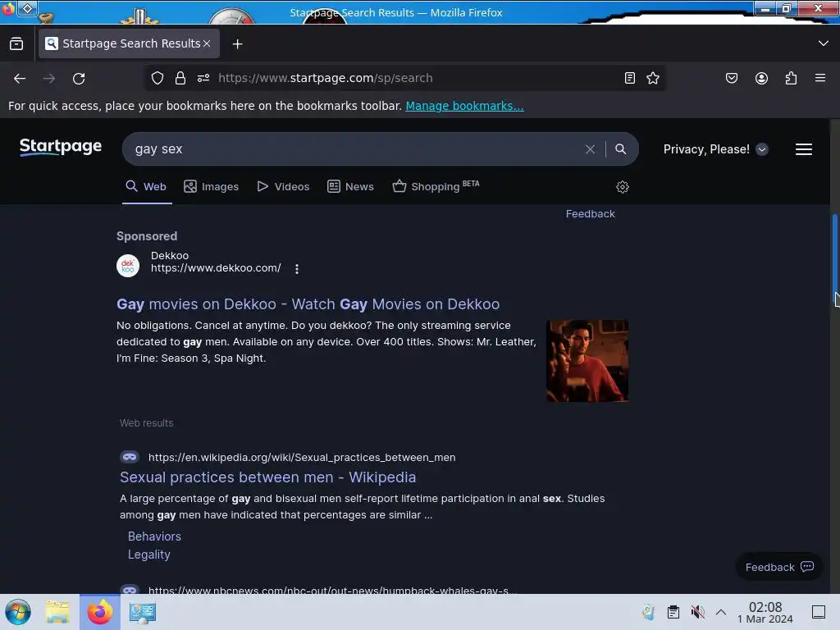This screenshot has width=840, height=630.
Task: Open a new tab with plus button
Action: 237,44
